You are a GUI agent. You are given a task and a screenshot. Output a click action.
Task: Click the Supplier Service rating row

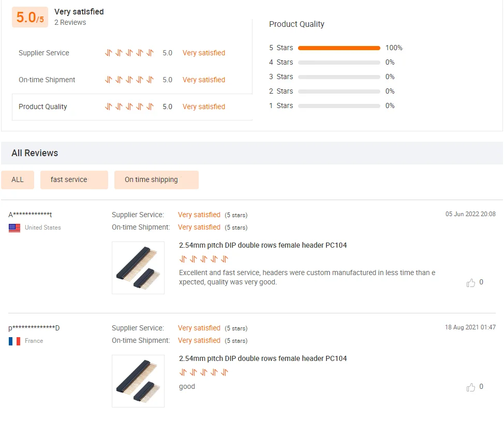tap(132, 53)
